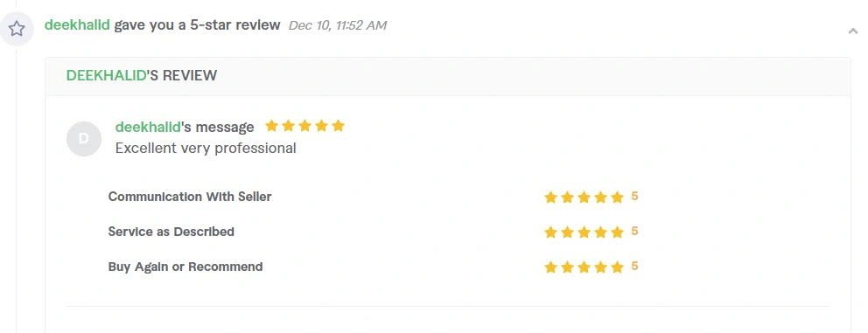Click the Communication With Seller label
The width and height of the screenshot is (868, 333).
(x=190, y=197)
